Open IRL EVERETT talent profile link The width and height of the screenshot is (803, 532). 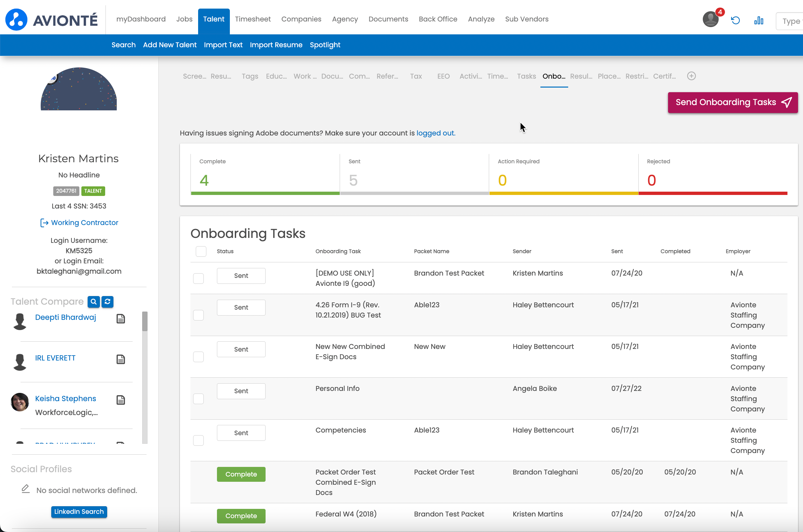point(55,358)
